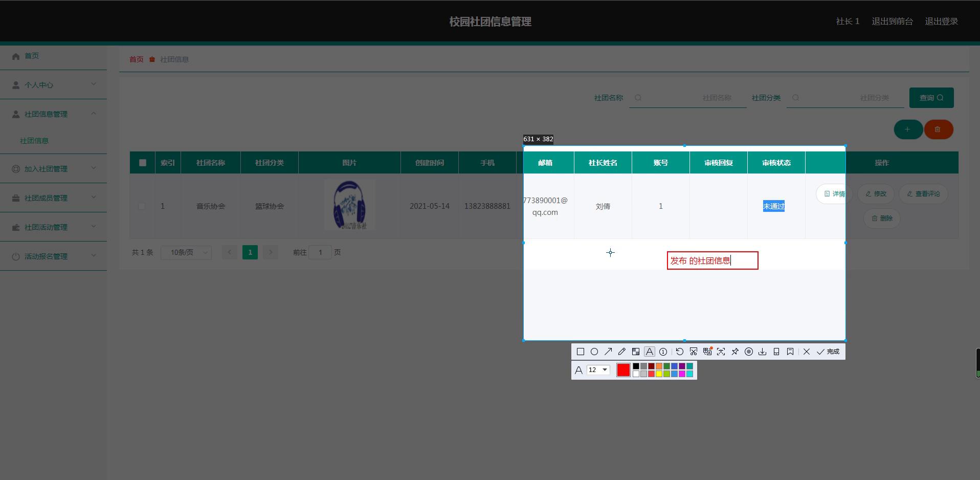Screen dimensions: 980x480
Task: Click 退出登录 in the header
Action: click(x=941, y=21)
